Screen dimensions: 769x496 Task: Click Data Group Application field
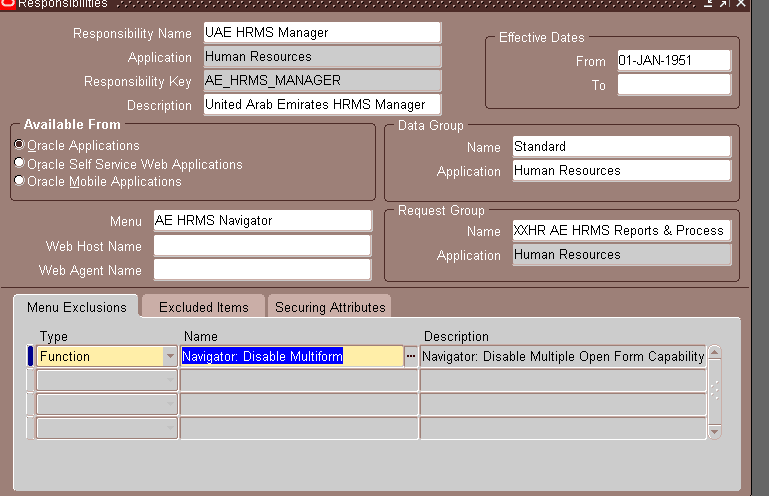click(621, 171)
